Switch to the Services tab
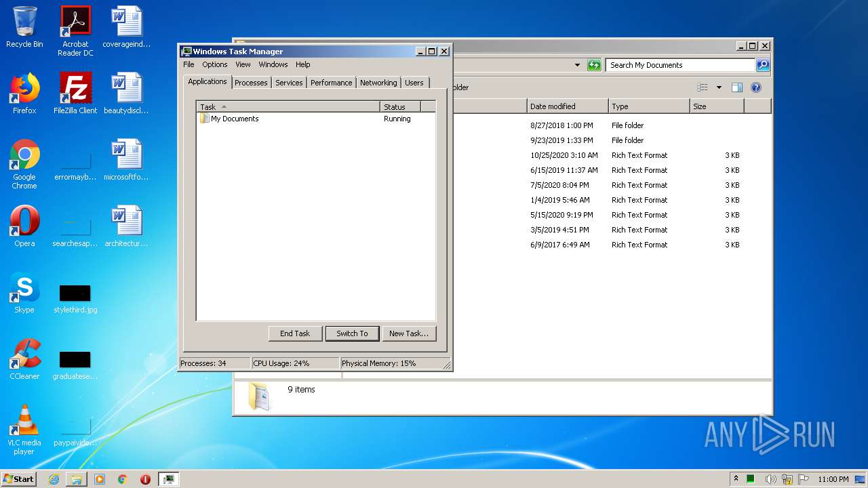The width and height of the screenshot is (868, 488). click(x=289, y=83)
